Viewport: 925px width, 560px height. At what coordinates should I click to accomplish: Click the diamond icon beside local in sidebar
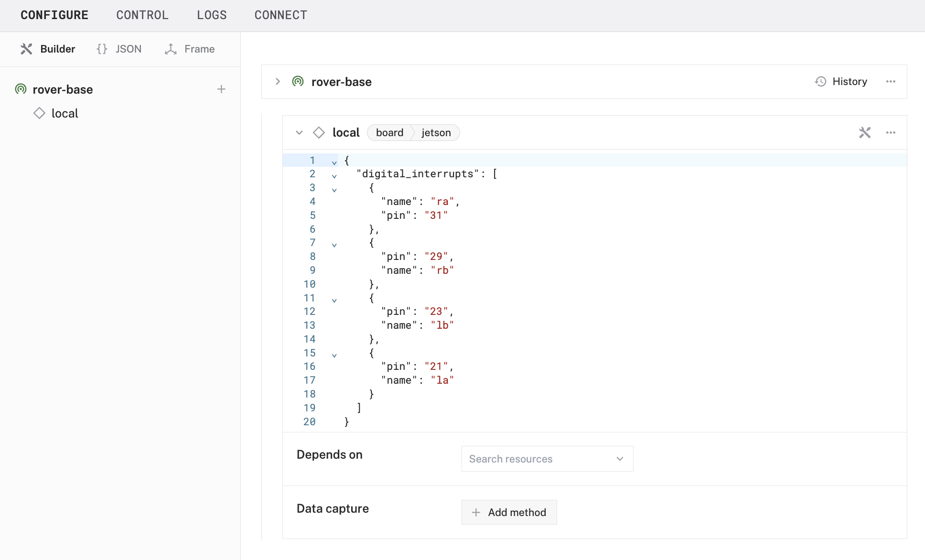(39, 113)
